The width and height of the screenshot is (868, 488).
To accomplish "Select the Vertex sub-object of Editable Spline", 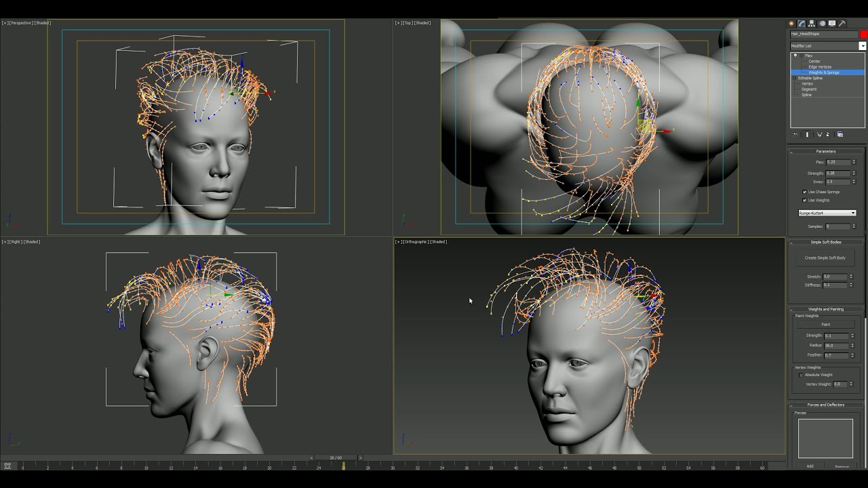I will (x=807, y=83).
